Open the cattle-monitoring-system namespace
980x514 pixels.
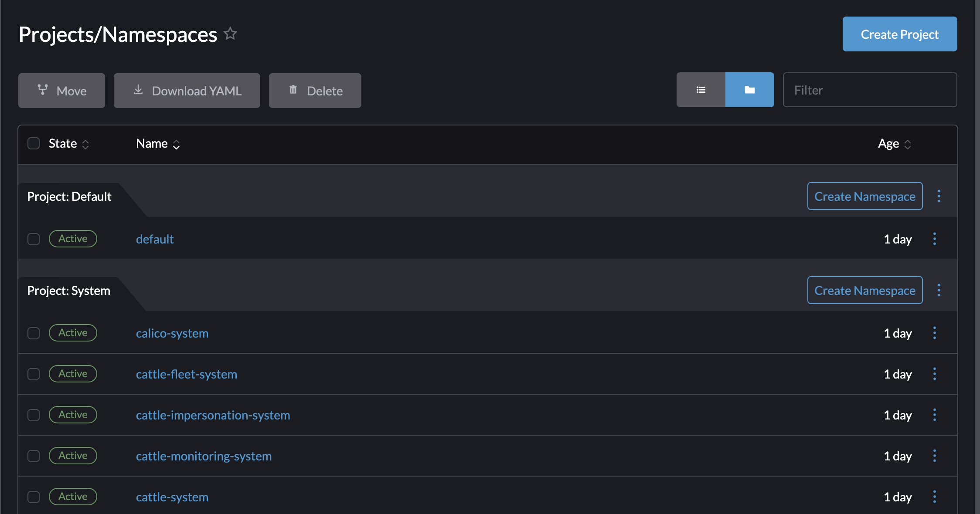(x=204, y=456)
